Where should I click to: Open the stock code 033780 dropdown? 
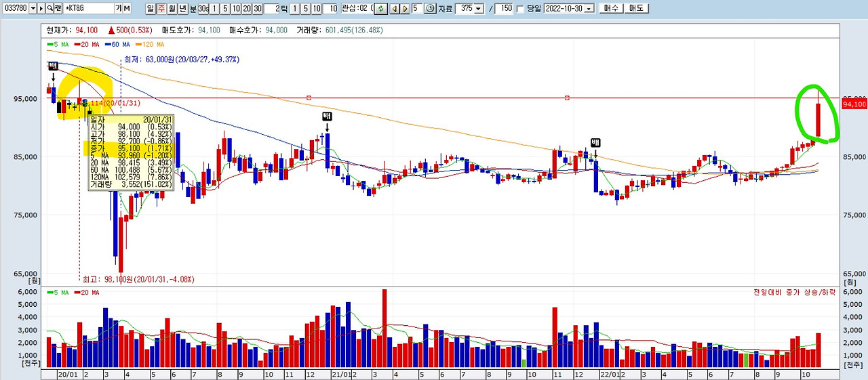[x=33, y=8]
